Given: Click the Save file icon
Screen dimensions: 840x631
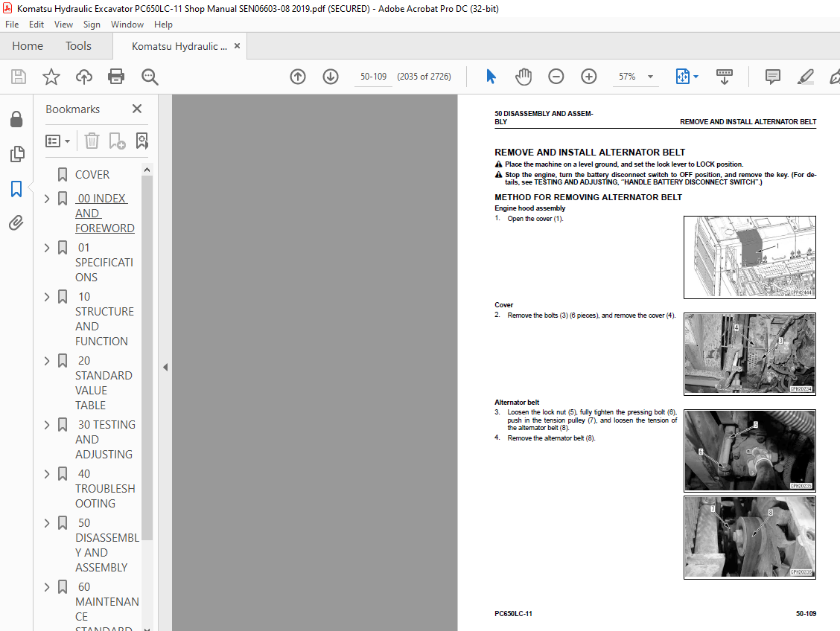Looking at the screenshot, I should 18,77.
